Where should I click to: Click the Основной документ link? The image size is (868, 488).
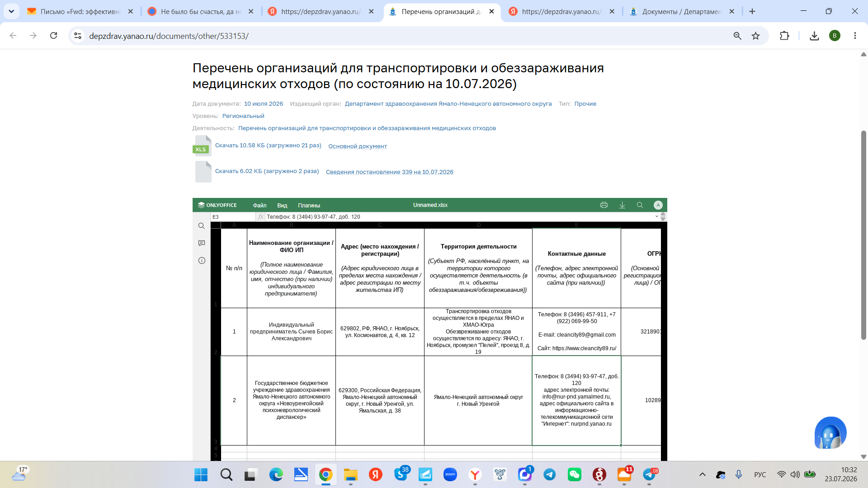(358, 146)
